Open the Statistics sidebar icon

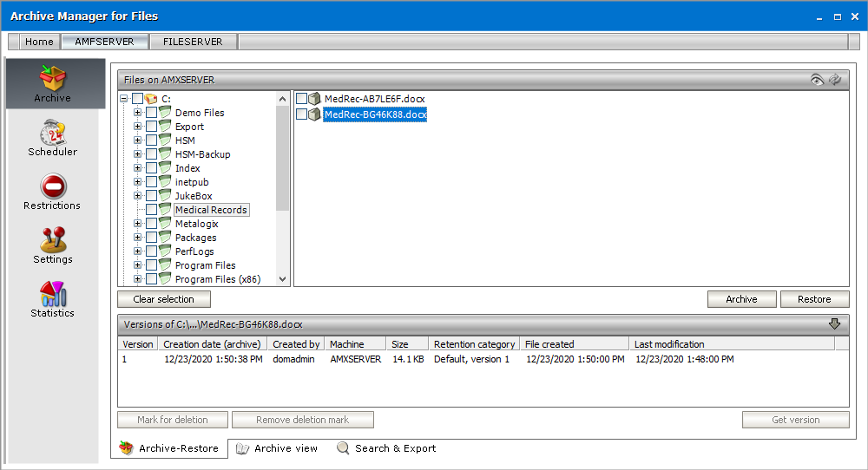click(x=53, y=299)
